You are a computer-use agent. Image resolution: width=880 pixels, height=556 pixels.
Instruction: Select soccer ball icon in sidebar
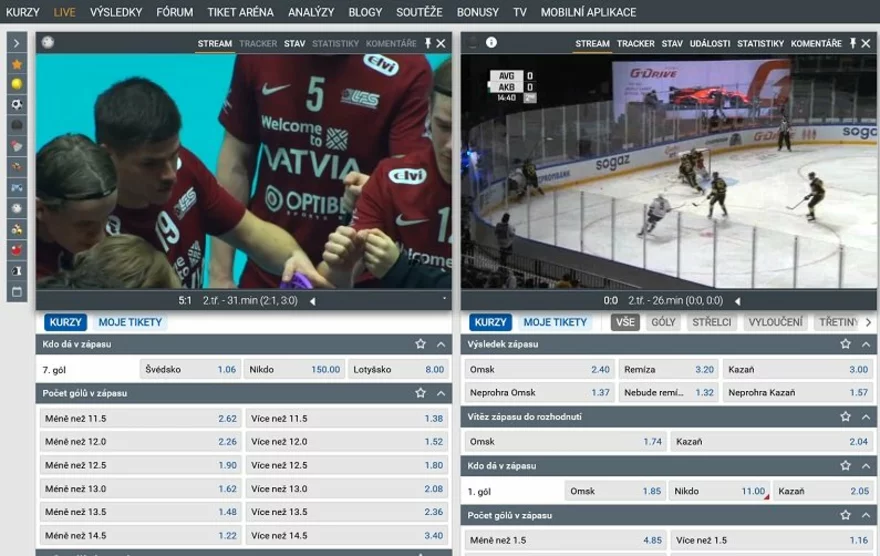16,104
